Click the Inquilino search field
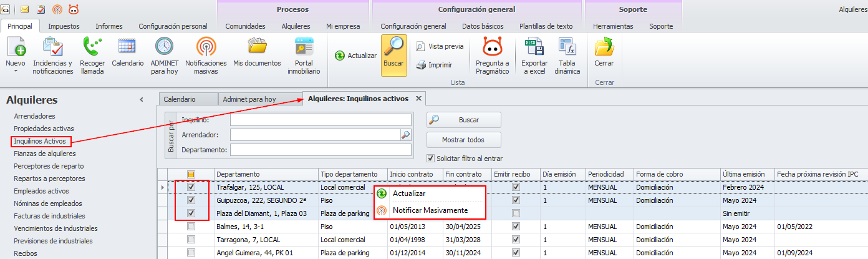 321,120
